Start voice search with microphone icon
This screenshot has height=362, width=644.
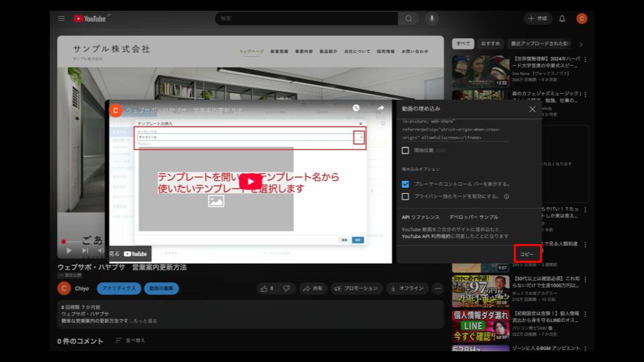431,19
